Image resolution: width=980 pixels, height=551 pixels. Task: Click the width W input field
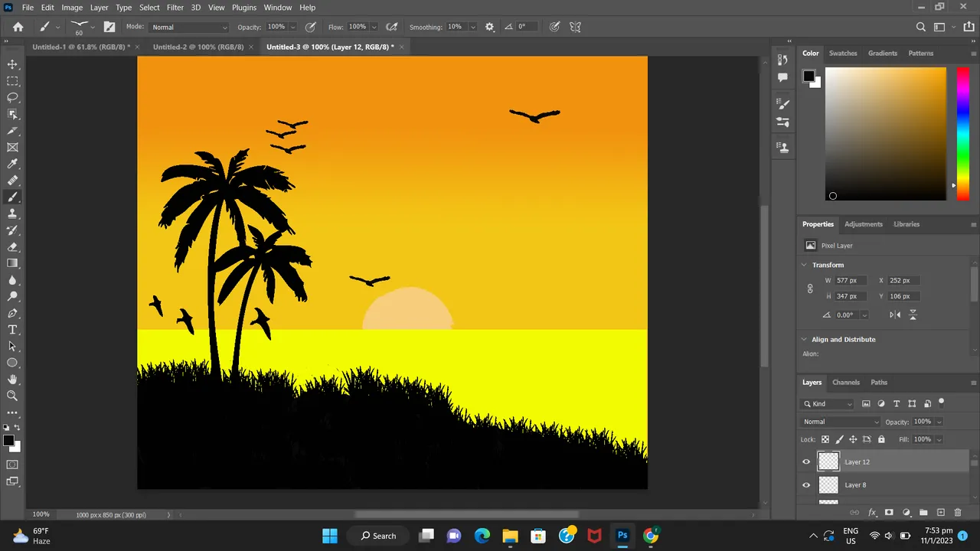(x=851, y=280)
